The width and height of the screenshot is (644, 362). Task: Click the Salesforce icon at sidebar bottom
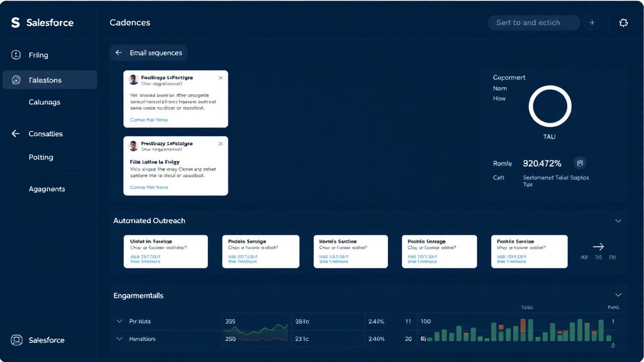coord(17,340)
